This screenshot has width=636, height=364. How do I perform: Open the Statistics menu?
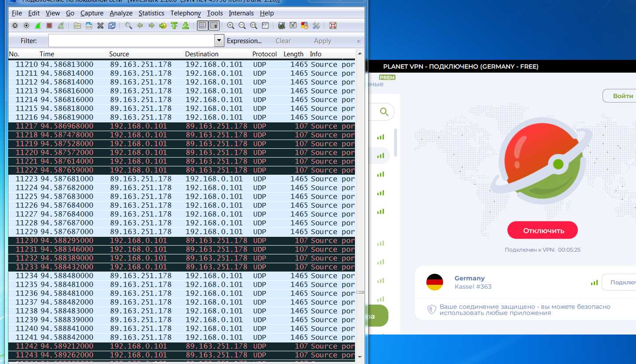tap(152, 13)
